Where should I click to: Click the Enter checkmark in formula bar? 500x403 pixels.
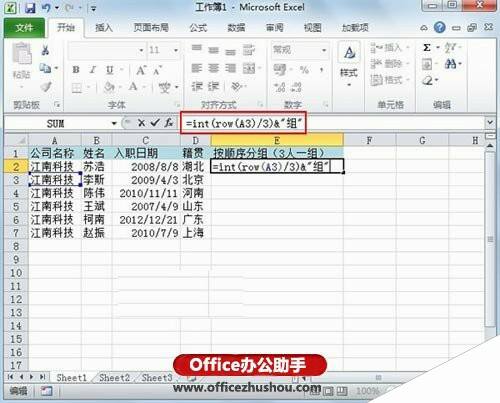coord(155,123)
